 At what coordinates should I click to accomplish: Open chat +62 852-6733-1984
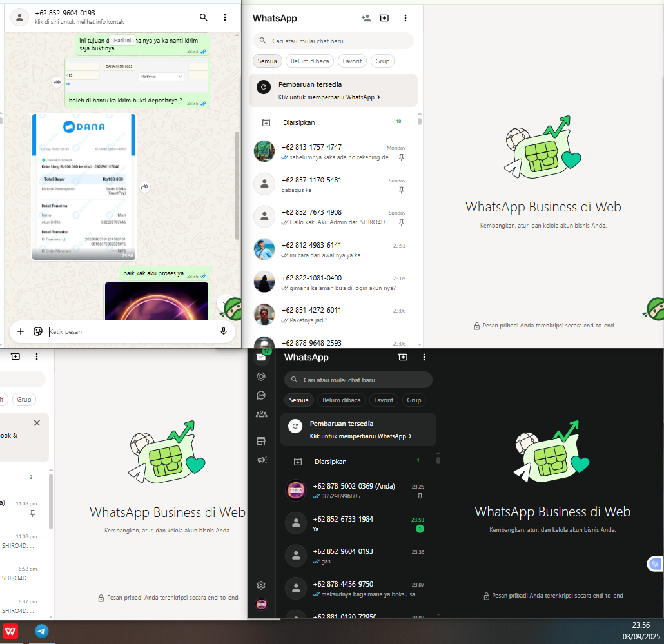coord(358,523)
